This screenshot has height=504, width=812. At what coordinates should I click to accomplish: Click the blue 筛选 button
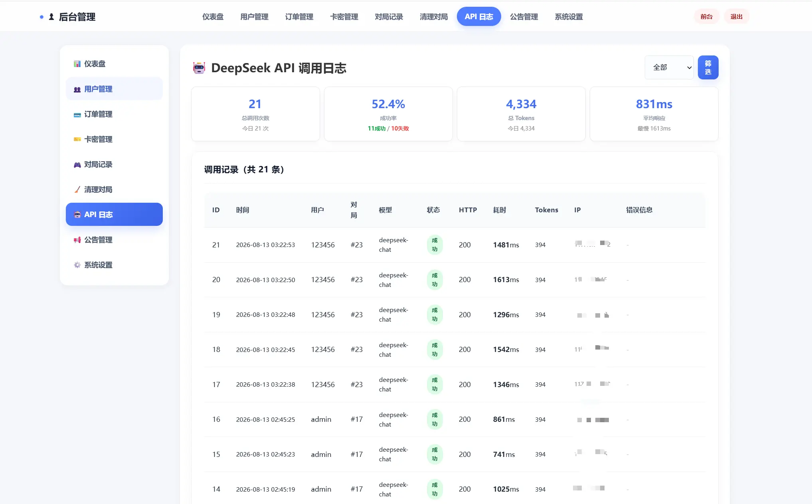(x=708, y=67)
